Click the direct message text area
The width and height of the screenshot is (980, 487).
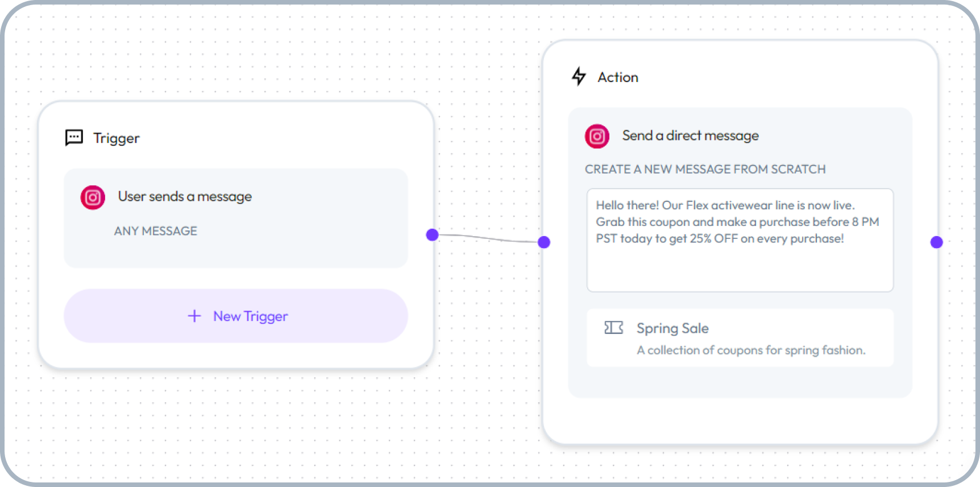click(740, 240)
